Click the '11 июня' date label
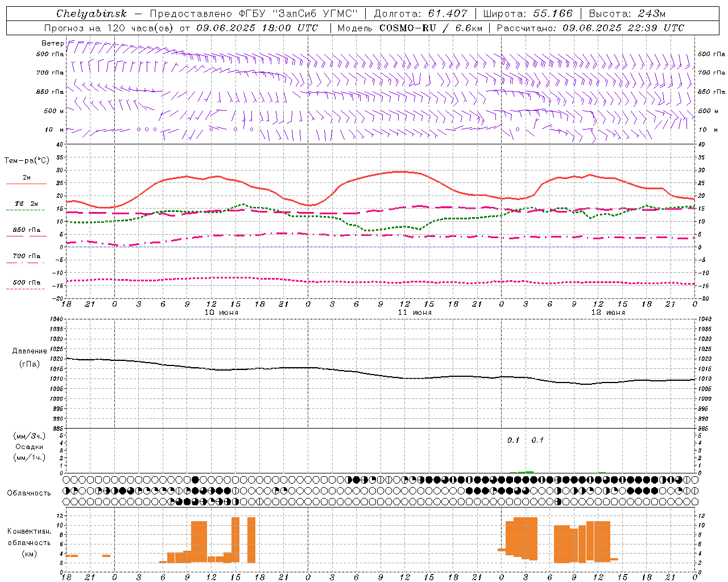This screenshot has height=582, width=728. pos(415,313)
